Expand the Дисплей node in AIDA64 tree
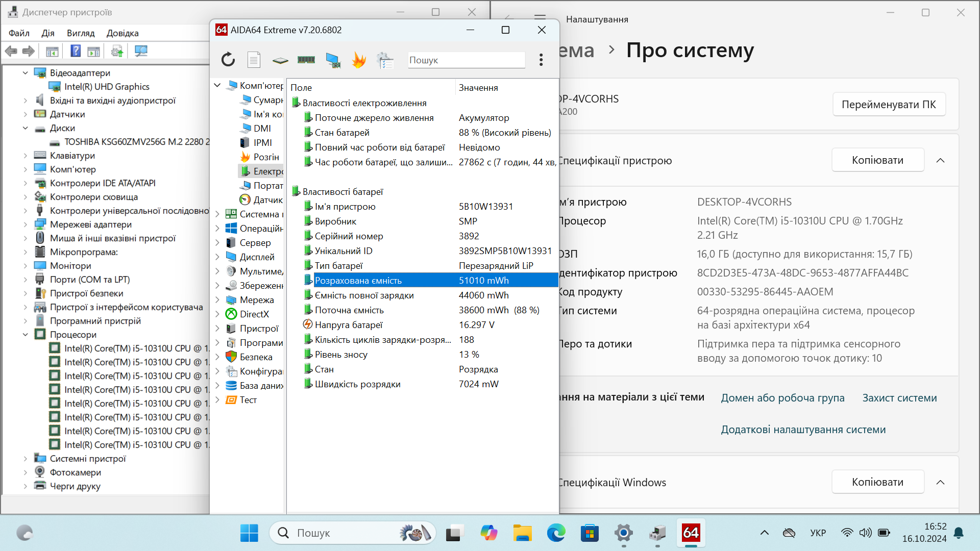This screenshot has height=551, width=980. tap(217, 257)
